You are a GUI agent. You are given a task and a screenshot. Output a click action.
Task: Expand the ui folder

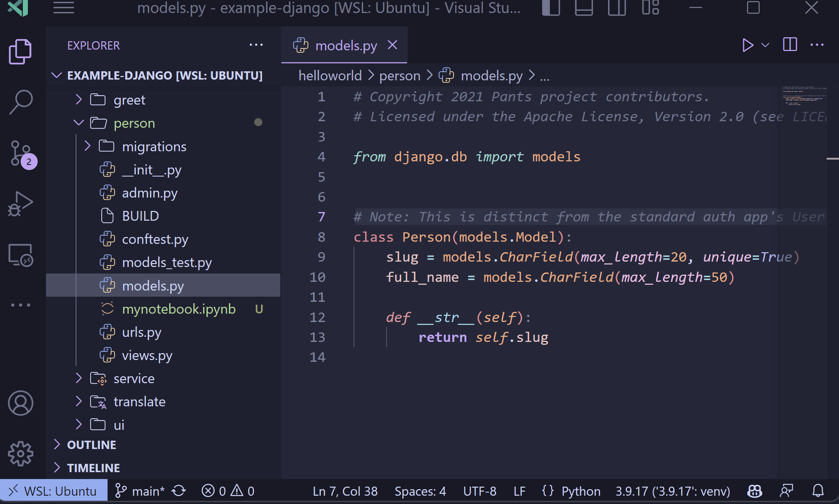163,425
